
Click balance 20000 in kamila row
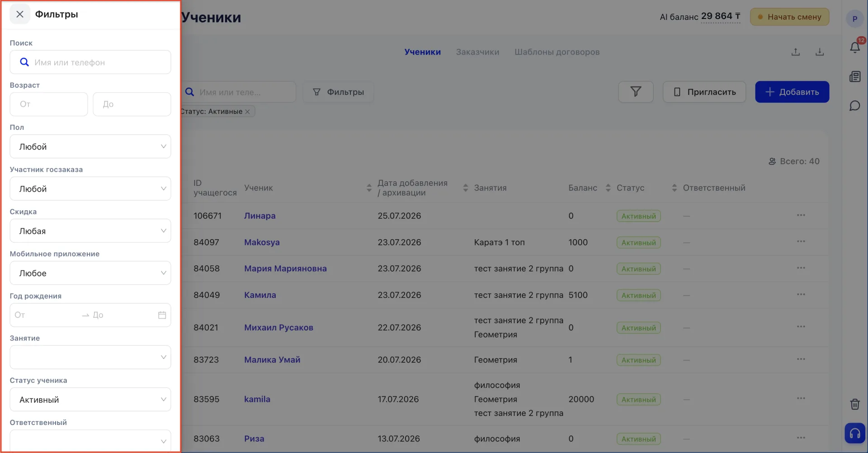pos(581,399)
